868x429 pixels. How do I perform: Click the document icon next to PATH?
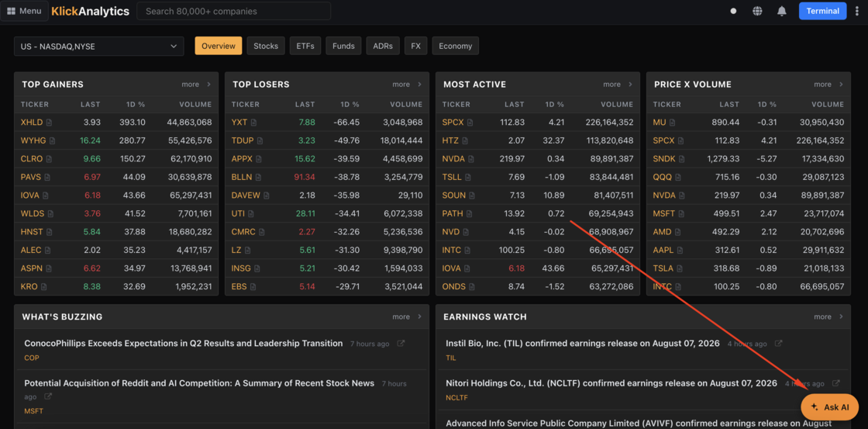[x=469, y=214]
